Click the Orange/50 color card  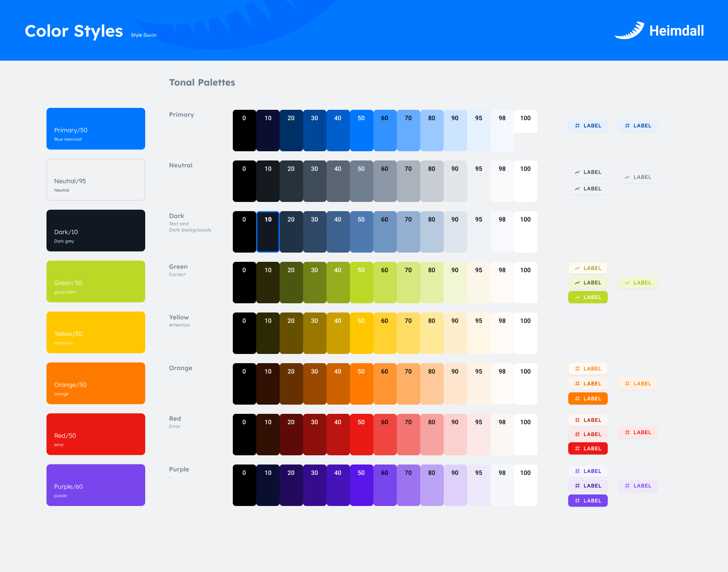pyautogui.click(x=96, y=383)
